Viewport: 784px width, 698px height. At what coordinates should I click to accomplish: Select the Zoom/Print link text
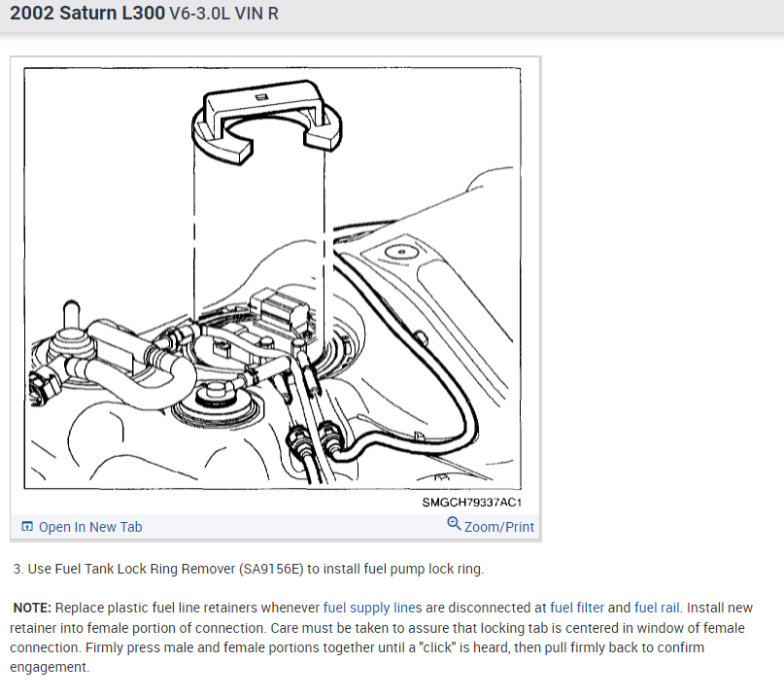499,527
